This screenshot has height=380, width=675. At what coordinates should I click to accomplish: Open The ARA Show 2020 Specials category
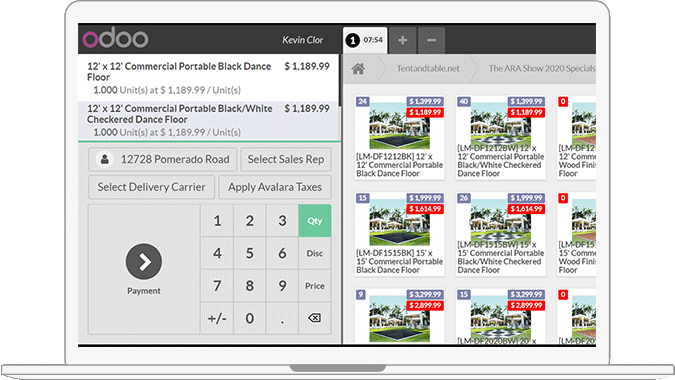pyautogui.click(x=542, y=68)
